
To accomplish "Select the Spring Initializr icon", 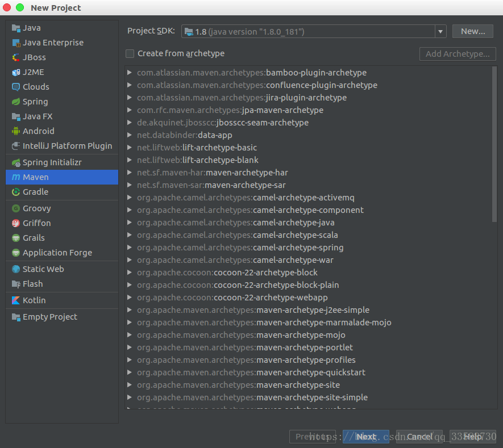I will click(x=16, y=162).
